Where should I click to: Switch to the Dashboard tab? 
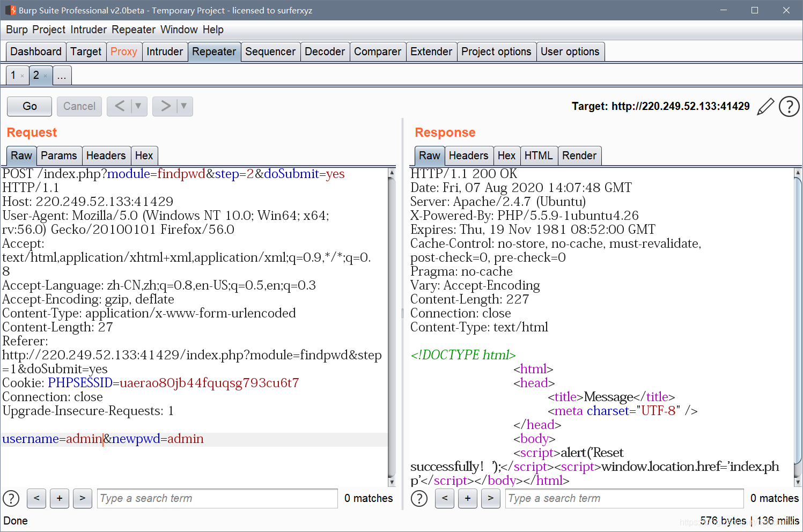[x=36, y=51]
